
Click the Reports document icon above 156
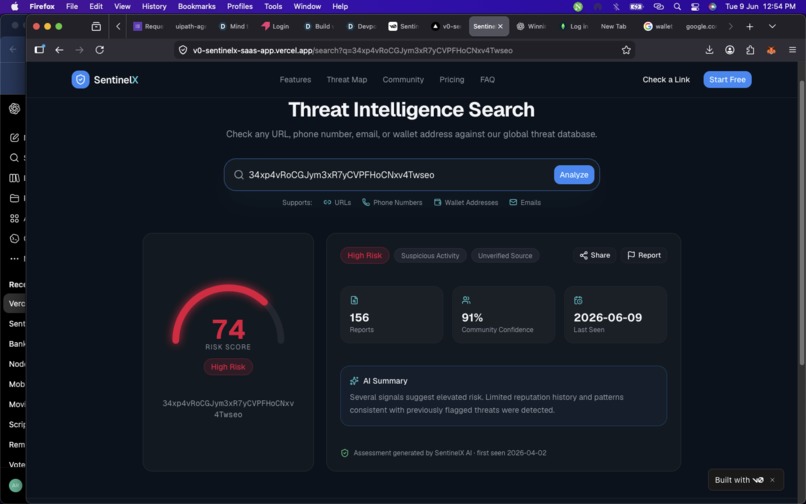point(354,300)
